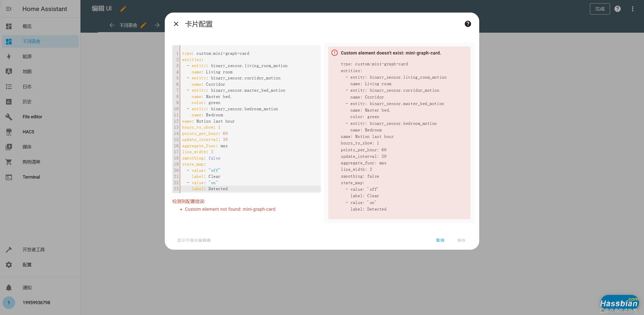The height and width of the screenshot is (315, 644).
Task: Open the 历史 history chart icon
Action: point(9,102)
